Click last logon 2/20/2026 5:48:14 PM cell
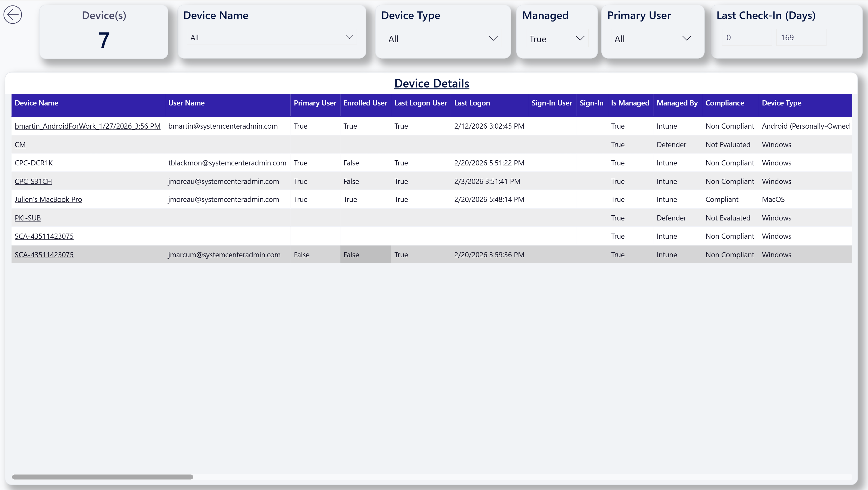 pyautogui.click(x=489, y=199)
